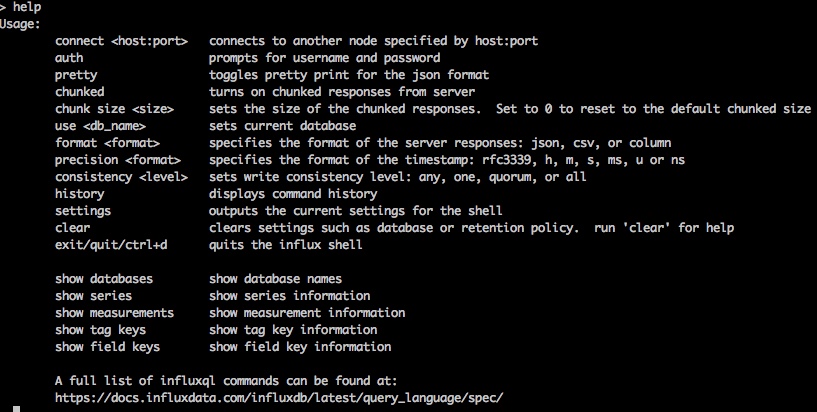Select the 'use <db_name>' command text
This screenshot has width=817, height=412.
[x=101, y=126]
